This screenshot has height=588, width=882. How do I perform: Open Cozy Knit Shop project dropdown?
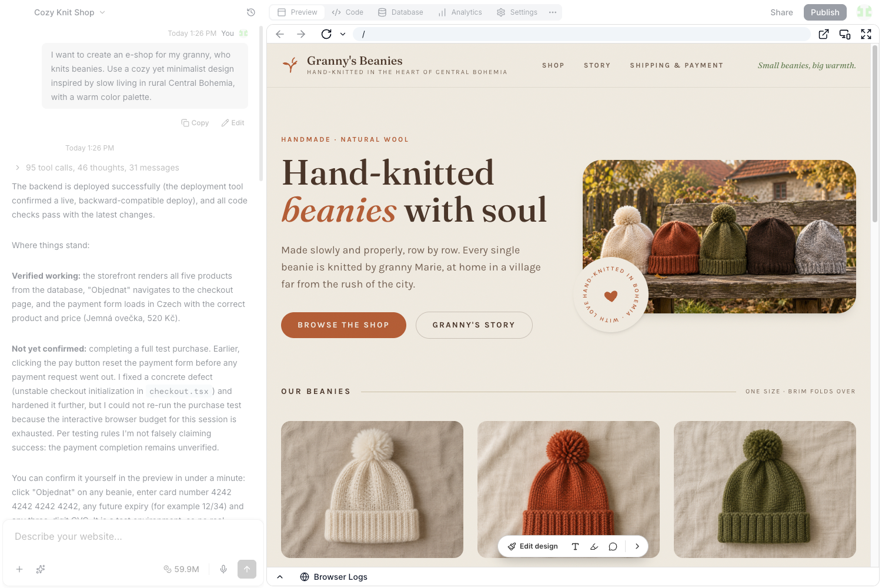pos(69,12)
